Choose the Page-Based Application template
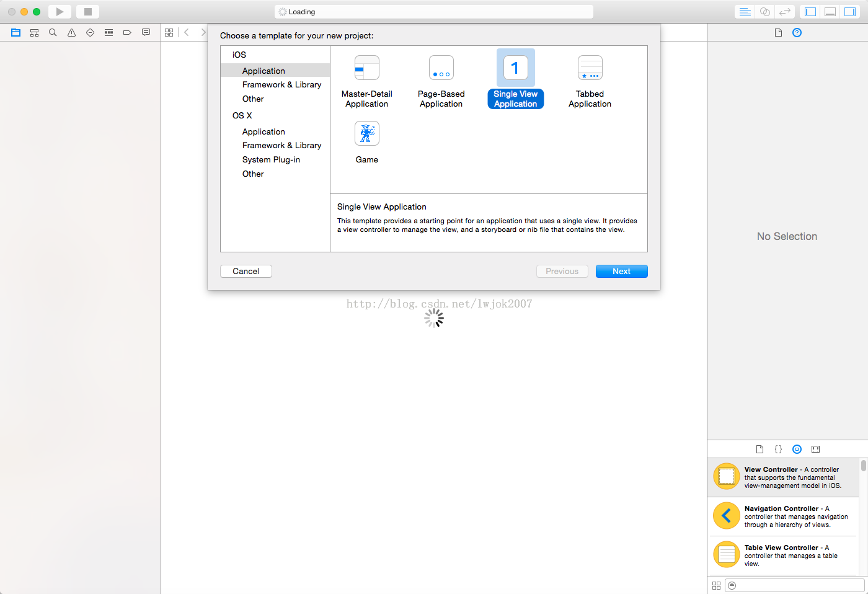Image resolution: width=868 pixels, height=594 pixels. pyautogui.click(x=441, y=81)
